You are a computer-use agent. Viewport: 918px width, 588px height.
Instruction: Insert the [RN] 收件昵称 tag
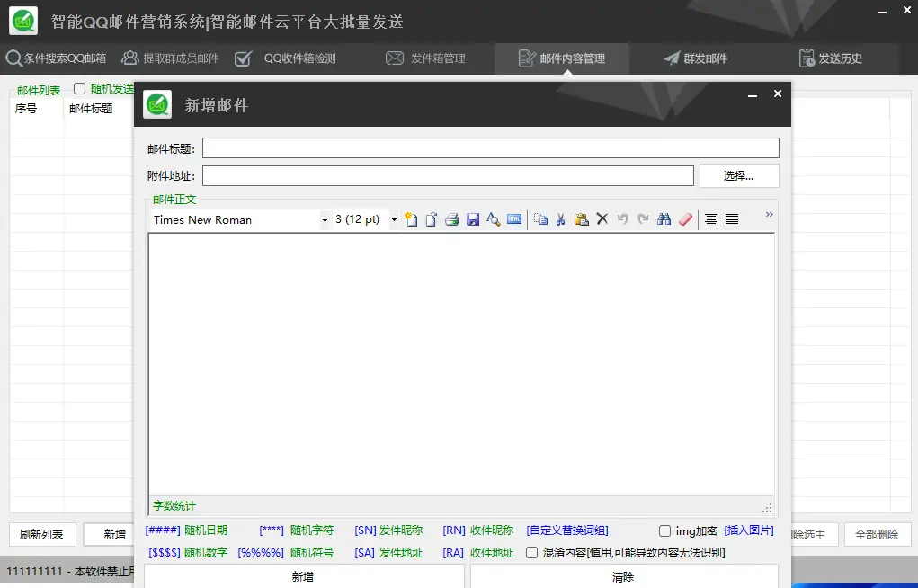point(477,530)
